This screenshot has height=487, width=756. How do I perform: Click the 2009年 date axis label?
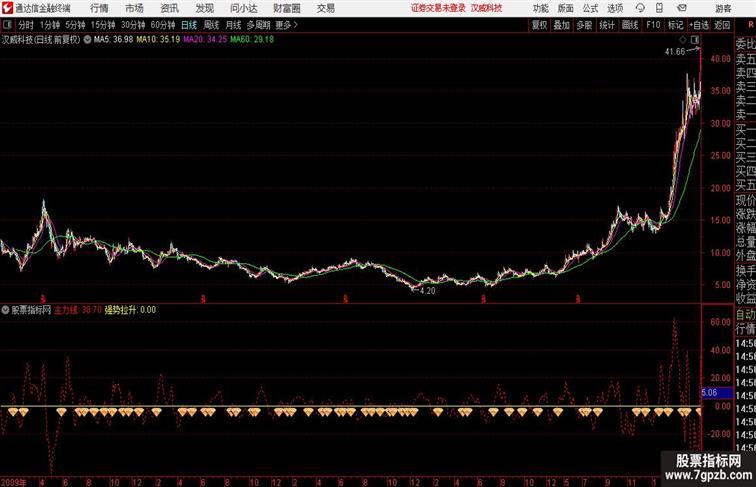tap(14, 482)
